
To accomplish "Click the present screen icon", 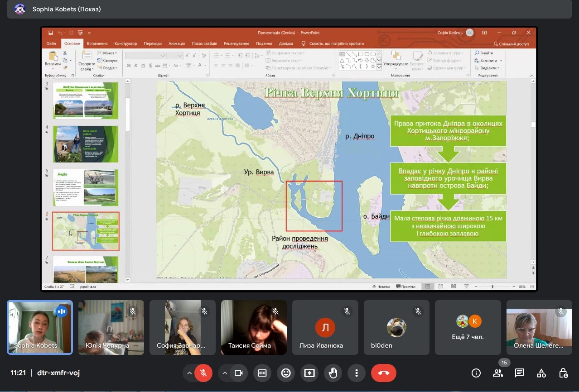I will click(309, 373).
